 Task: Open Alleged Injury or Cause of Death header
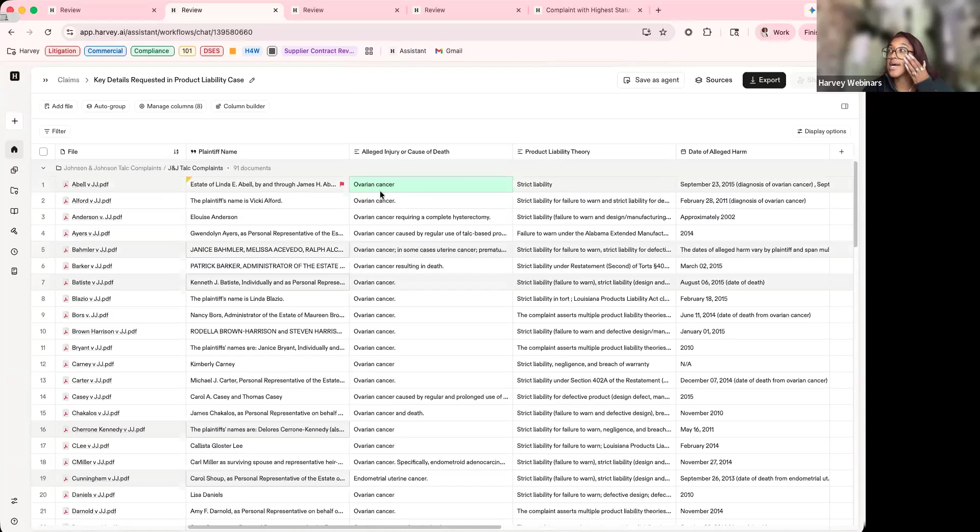click(431, 152)
